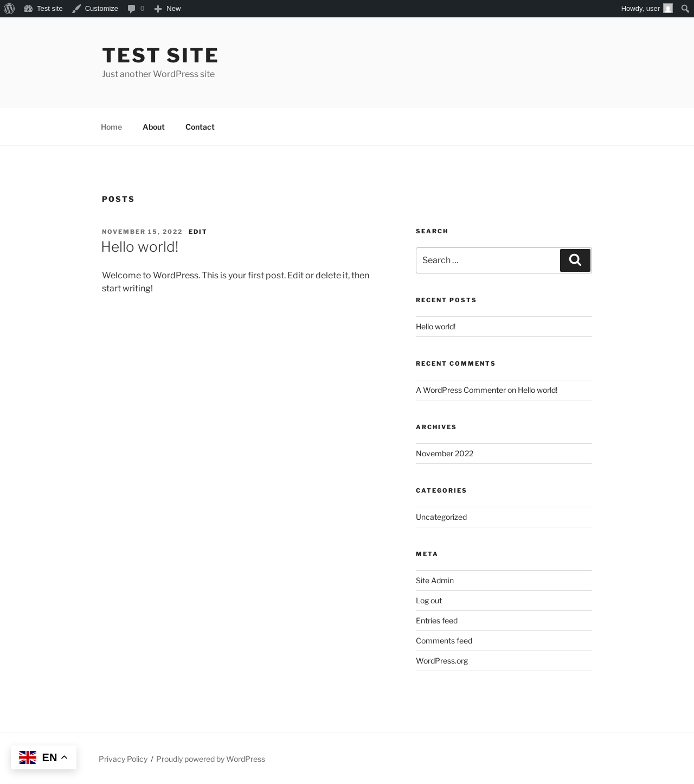Click the plus New content icon
Image resolution: width=694 pixels, height=784 pixels.
tap(158, 9)
